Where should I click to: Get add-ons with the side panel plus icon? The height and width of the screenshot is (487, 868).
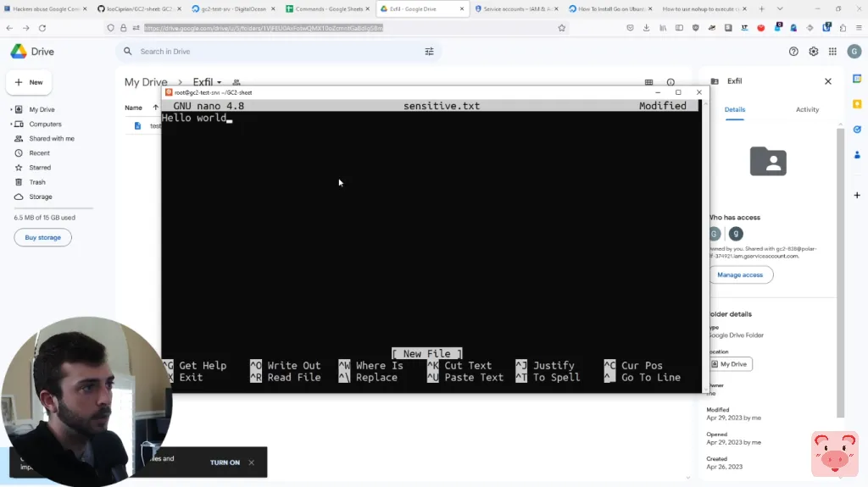(x=857, y=196)
